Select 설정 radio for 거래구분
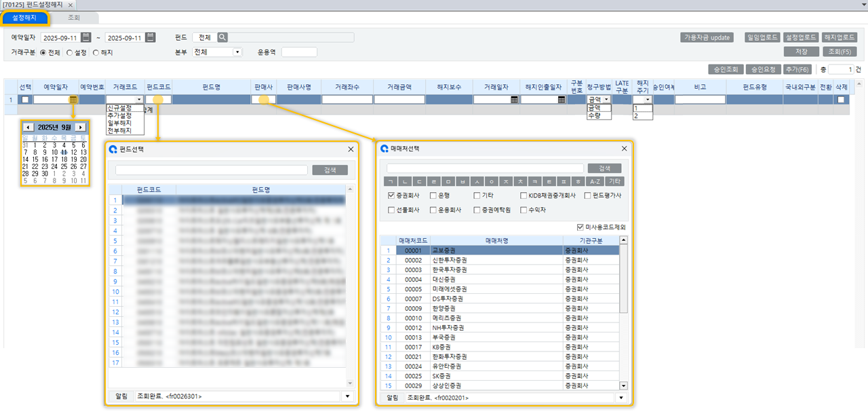 point(69,52)
